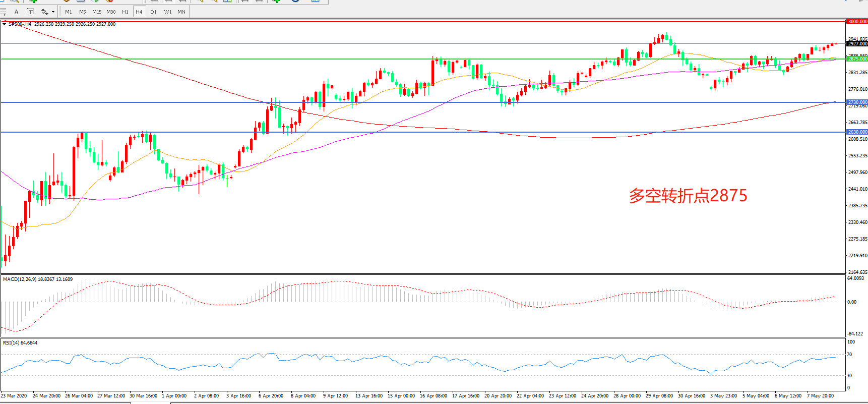Viewport: 868px width, 404px height.
Task: Click the Fibonacci tool icon at toolbar left
Action: pos(3,12)
